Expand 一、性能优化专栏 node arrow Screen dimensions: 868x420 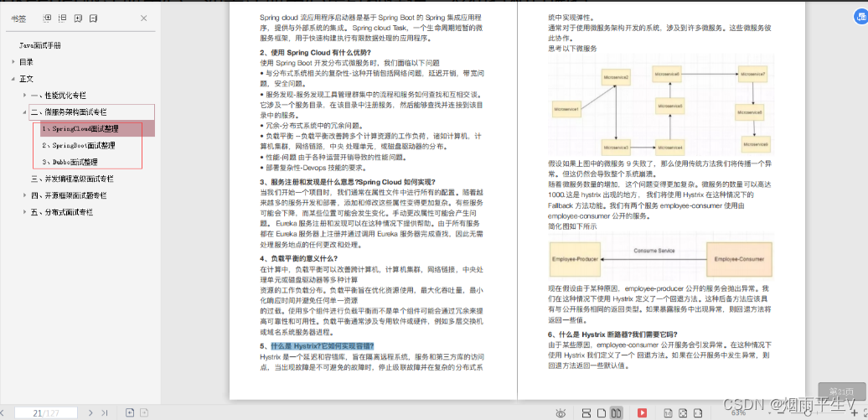[24, 96]
